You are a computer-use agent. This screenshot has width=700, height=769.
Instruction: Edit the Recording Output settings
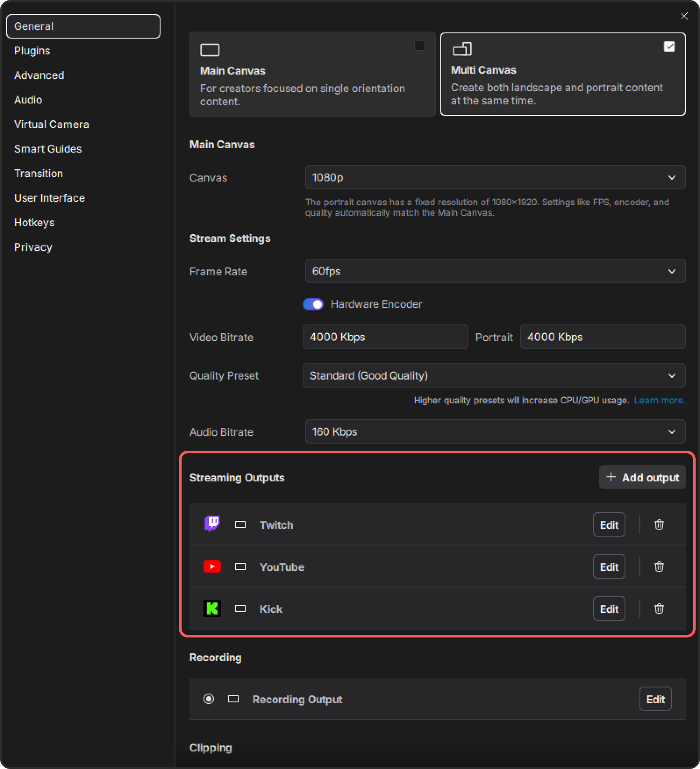[x=655, y=699]
